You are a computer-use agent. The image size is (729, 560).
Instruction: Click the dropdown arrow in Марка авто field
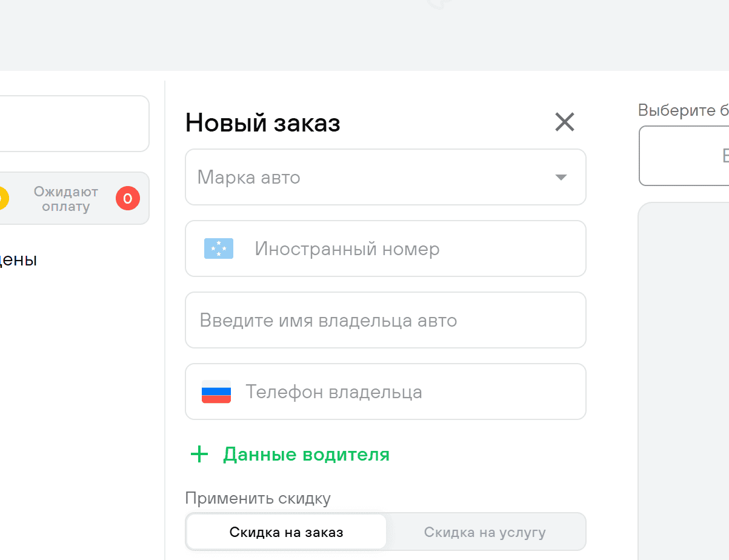click(x=561, y=177)
